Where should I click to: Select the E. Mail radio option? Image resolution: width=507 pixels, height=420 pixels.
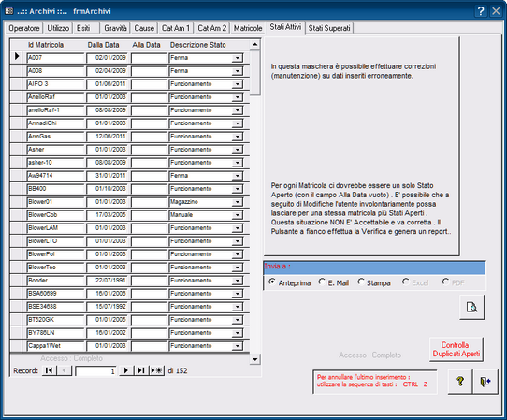(322, 282)
